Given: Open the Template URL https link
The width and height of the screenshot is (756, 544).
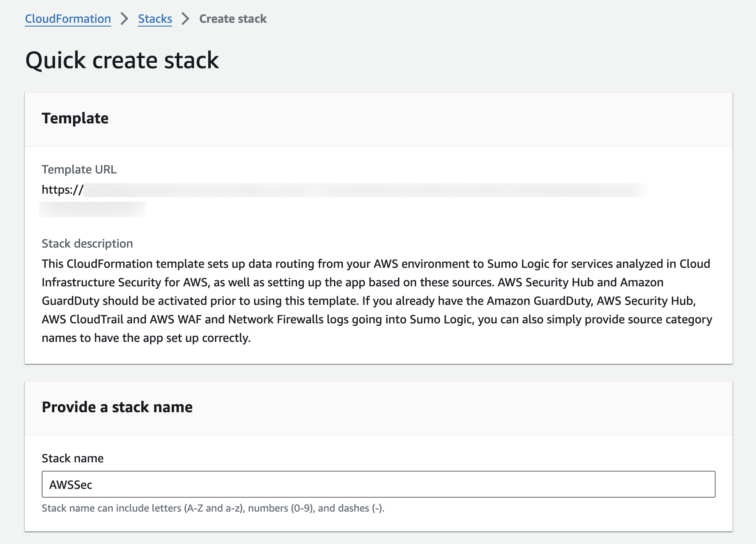Looking at the screenshot, I should pos(61,189).
